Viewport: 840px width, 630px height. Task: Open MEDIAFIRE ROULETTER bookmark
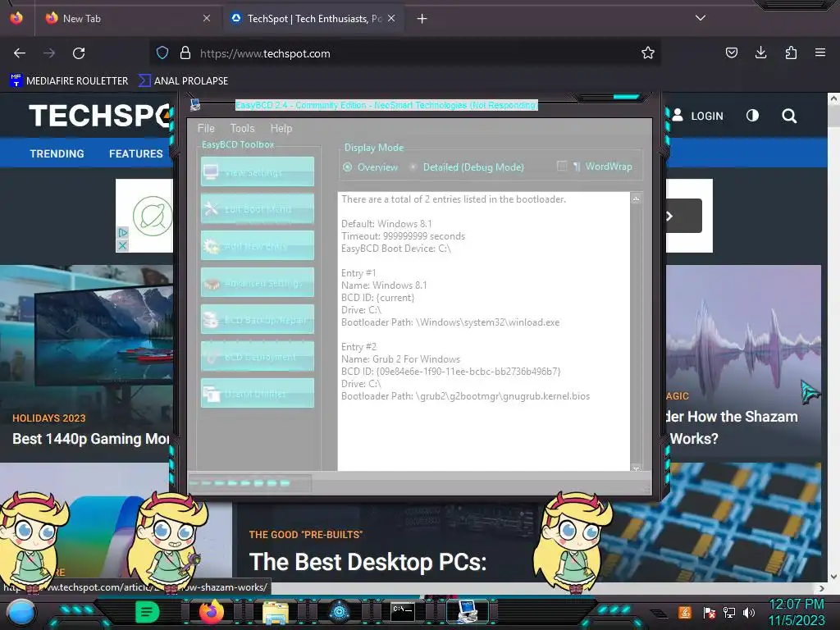[69, 81]
